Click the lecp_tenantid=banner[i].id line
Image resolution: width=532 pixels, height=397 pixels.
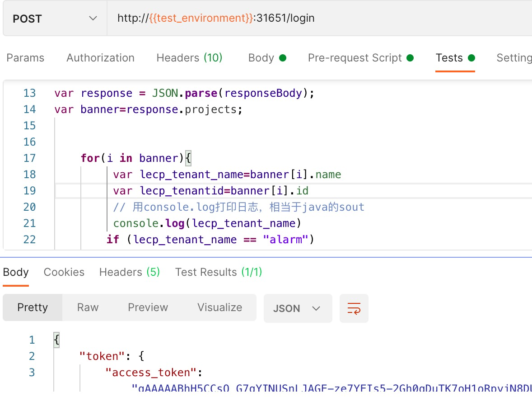(x=211, y=191)
